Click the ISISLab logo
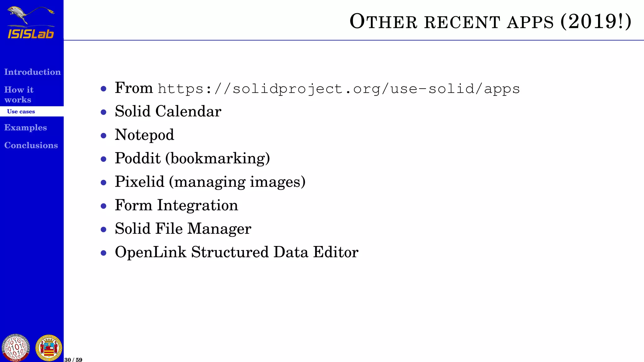Screen dimensions: 644x362 click(31, 23)
